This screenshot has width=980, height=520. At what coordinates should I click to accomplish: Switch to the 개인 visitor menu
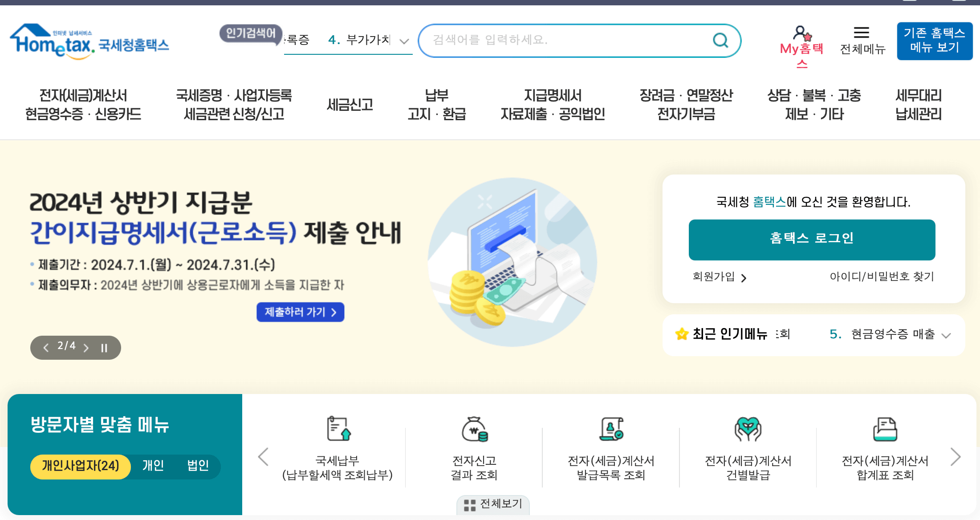coord(153,466)
